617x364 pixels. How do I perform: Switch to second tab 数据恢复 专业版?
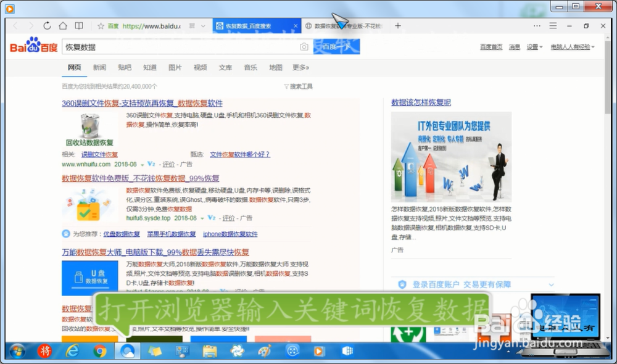[346, 26]
